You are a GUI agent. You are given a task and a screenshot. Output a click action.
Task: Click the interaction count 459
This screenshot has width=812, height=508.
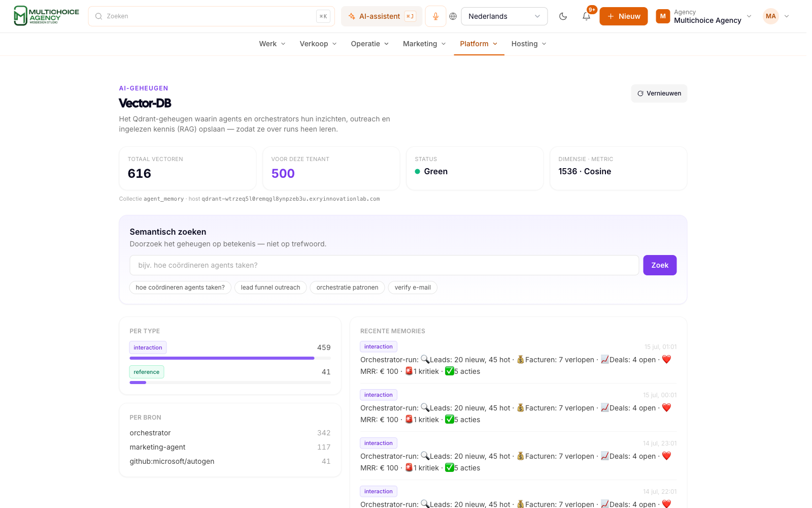[x=324, y=347]
